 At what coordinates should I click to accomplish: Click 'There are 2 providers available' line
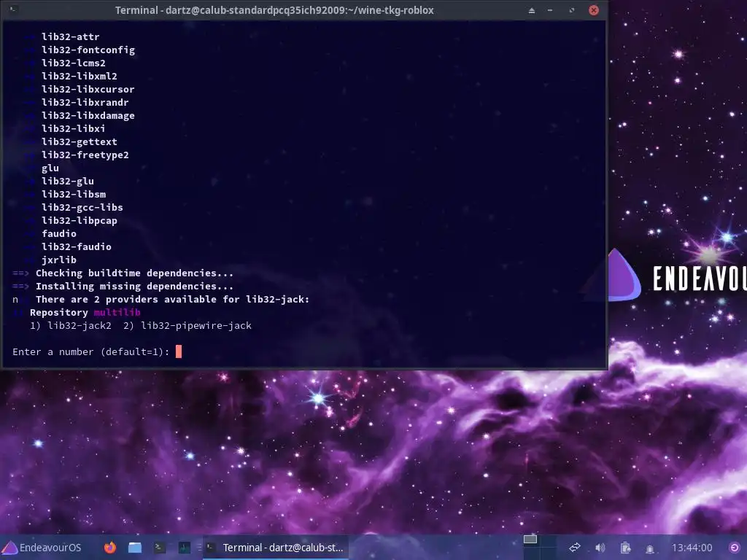[172, 300]
